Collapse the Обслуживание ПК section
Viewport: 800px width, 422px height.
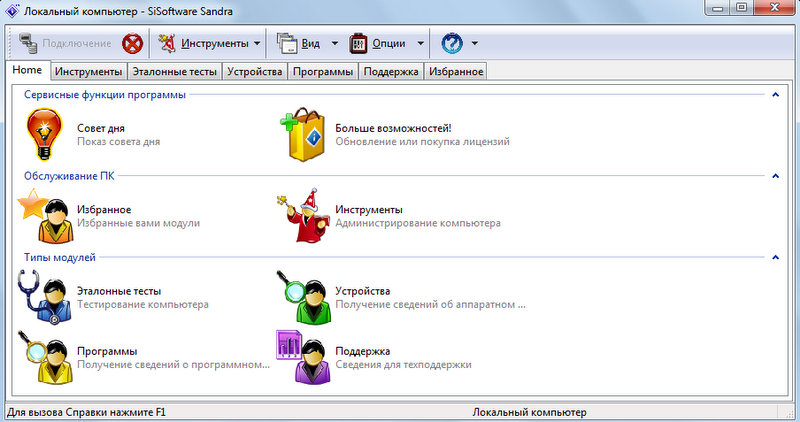point(776,176)
